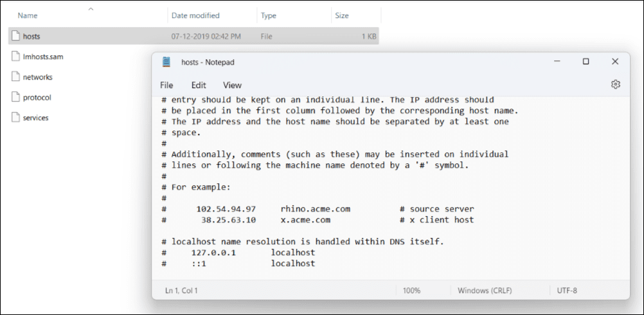Click x.acme.com in the editor
Screen dimensions: 644x315
(305, 220)
